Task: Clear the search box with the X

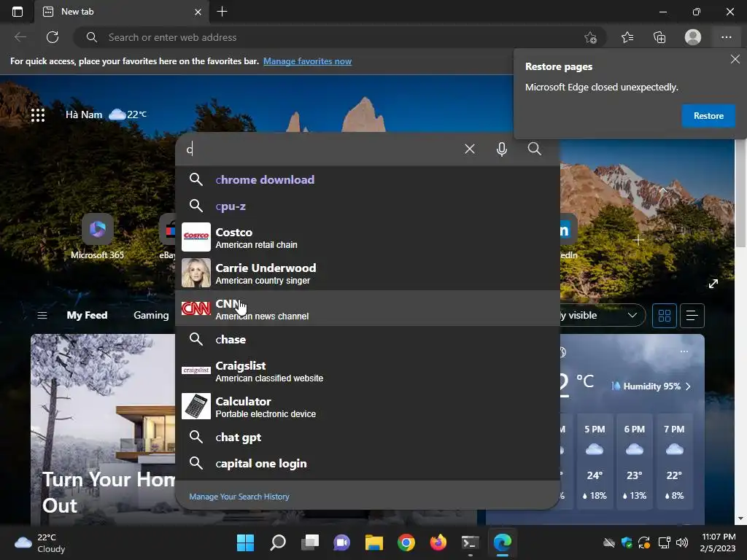Action: 469,149
